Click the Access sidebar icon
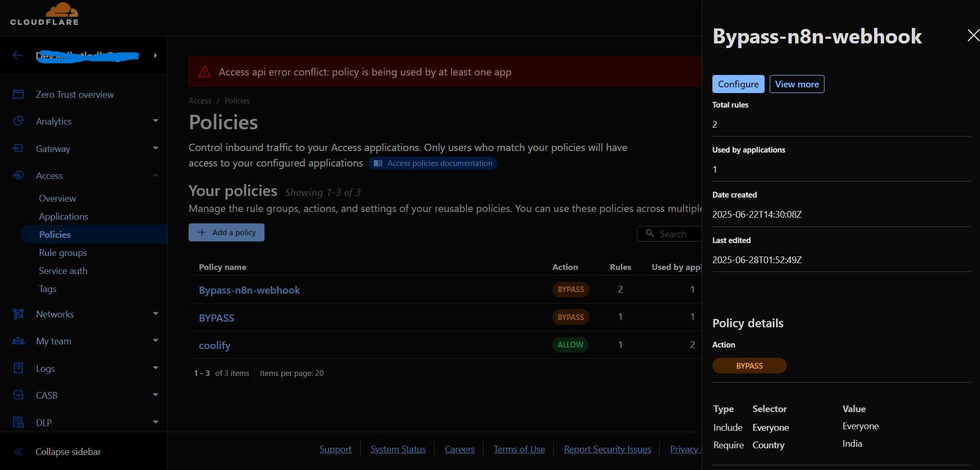Viewport: 980px width, 470px height. (18, 175)
